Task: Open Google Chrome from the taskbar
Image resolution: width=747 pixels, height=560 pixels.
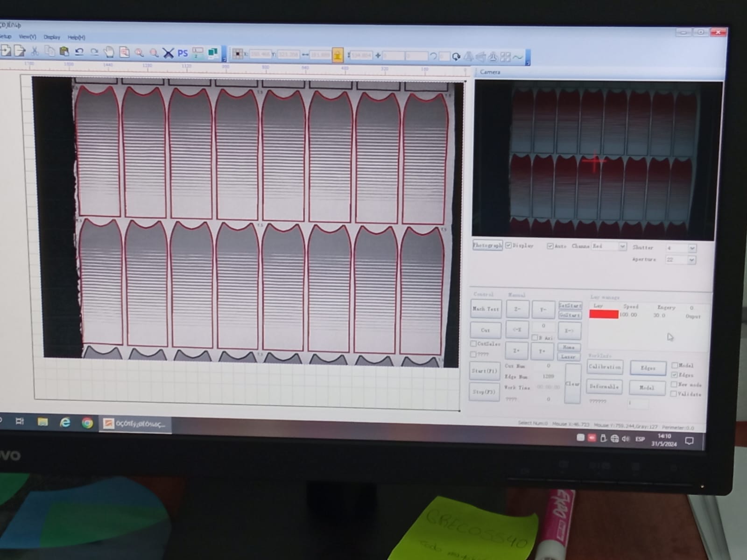Action: (87, 423)
